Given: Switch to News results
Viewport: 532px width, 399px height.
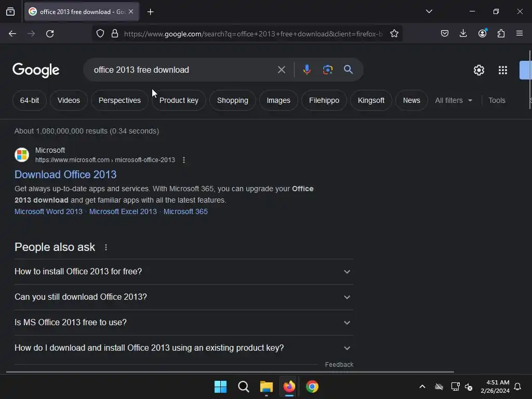Looking at the screenshot, I should point(411,100).
